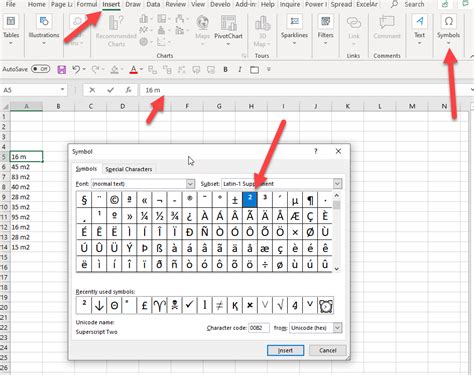
Task: Select cell containing 45 m2
Action: [x=26, y=167]
